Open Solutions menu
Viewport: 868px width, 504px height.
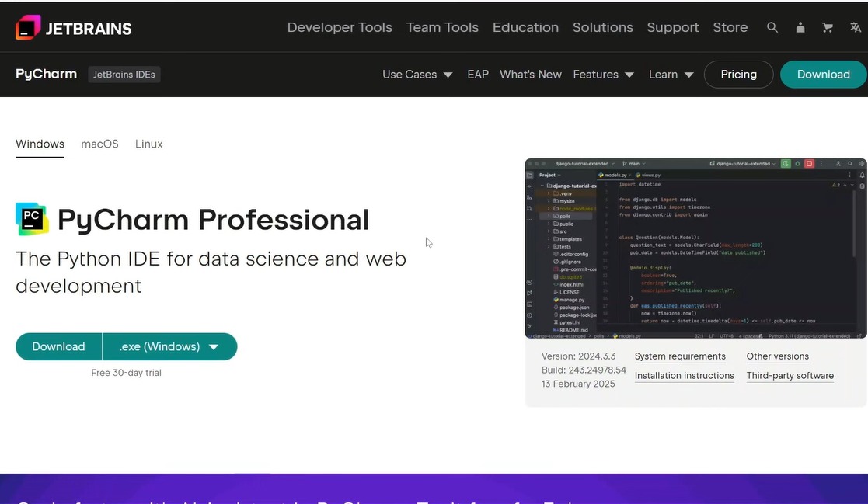[x=602, y=28]
